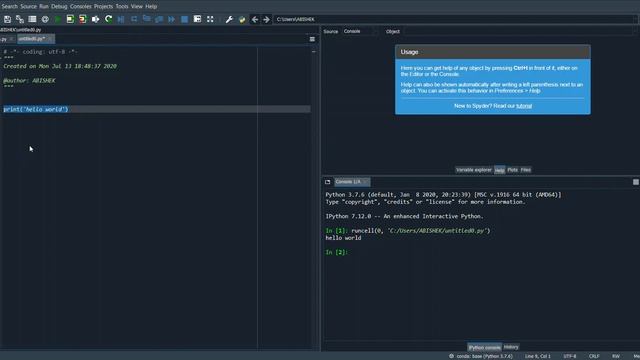
Task: Open the Help Source Console dropdown
Action: pyautogui.click(x=359, y=31)
